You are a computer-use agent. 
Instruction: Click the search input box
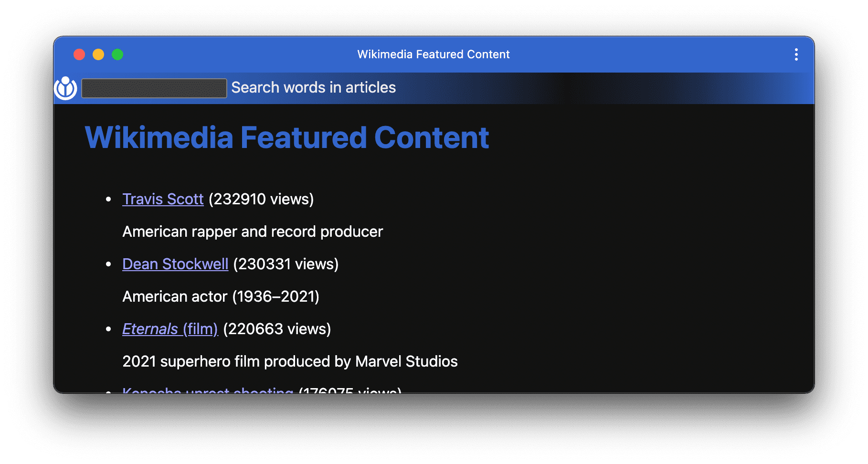tap(154, 88)
